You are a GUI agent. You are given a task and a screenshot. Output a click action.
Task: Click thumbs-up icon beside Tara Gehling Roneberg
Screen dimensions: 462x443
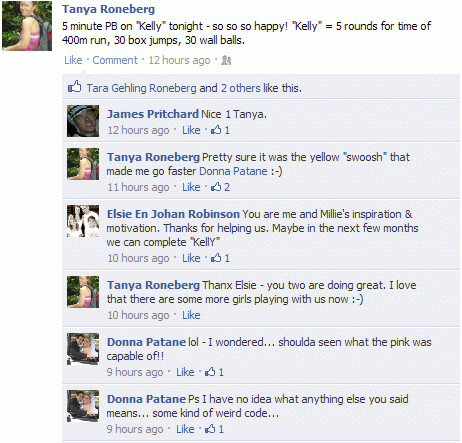tap(75, 86)
